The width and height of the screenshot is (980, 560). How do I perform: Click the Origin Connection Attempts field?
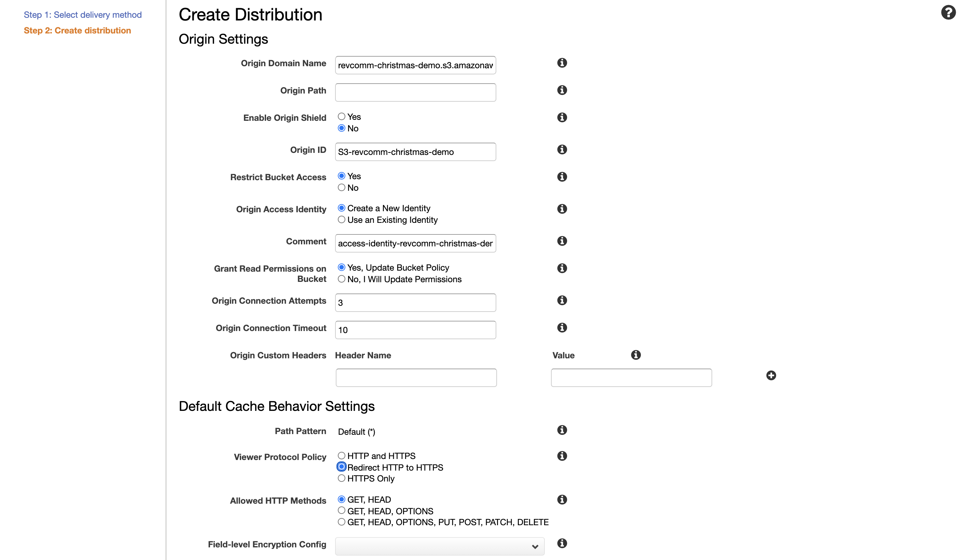coord(415,303)
